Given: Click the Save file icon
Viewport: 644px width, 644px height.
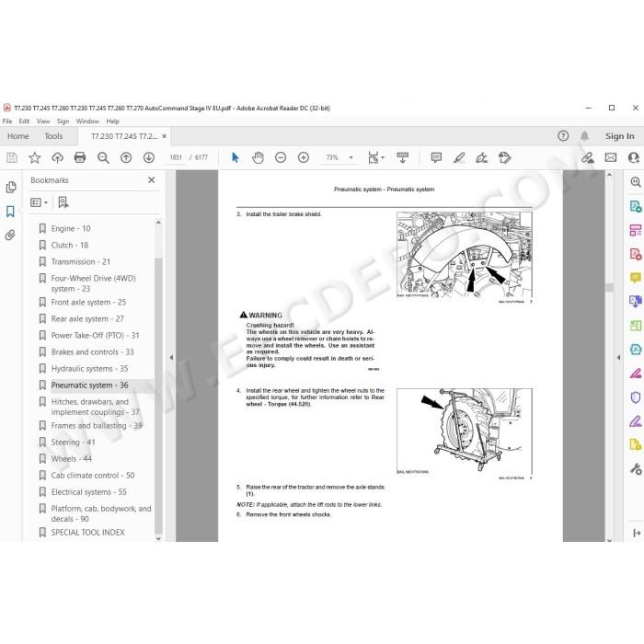Looking at the screenshot, I should click(12, 157).
